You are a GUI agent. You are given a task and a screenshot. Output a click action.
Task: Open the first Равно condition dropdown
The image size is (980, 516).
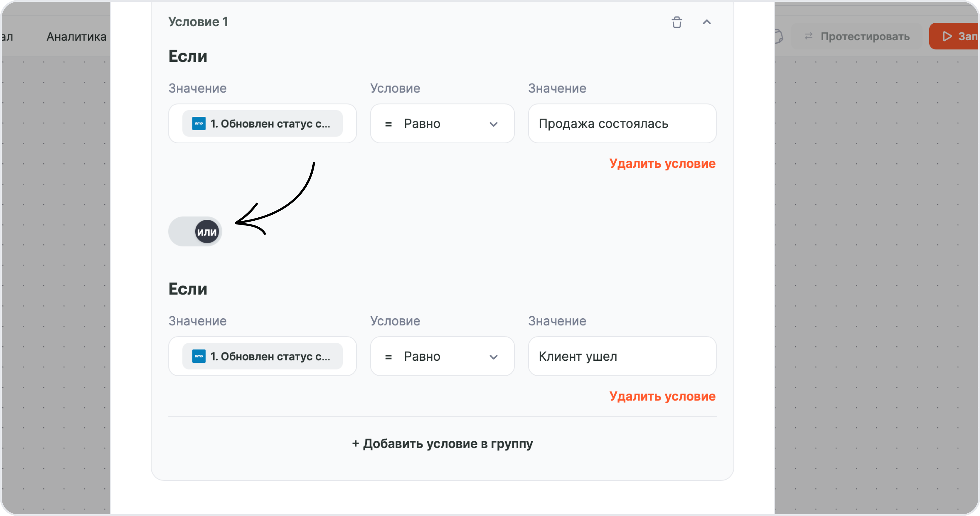point(443,124)
